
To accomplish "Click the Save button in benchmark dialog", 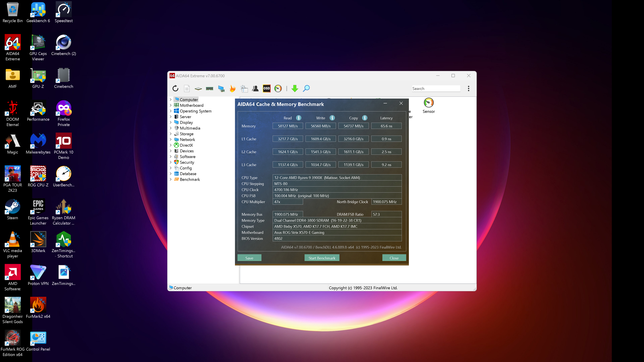I will tap(249, 258).
